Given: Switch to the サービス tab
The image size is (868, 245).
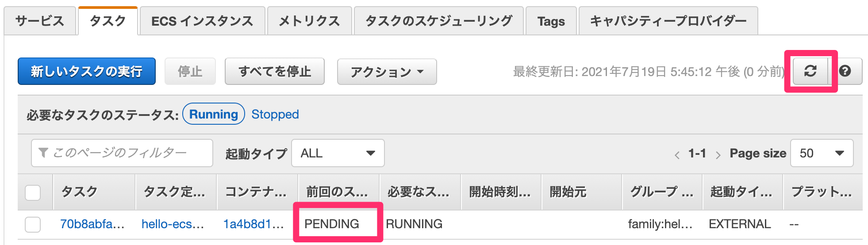Looking at the screenshot, I should [40, 21].
